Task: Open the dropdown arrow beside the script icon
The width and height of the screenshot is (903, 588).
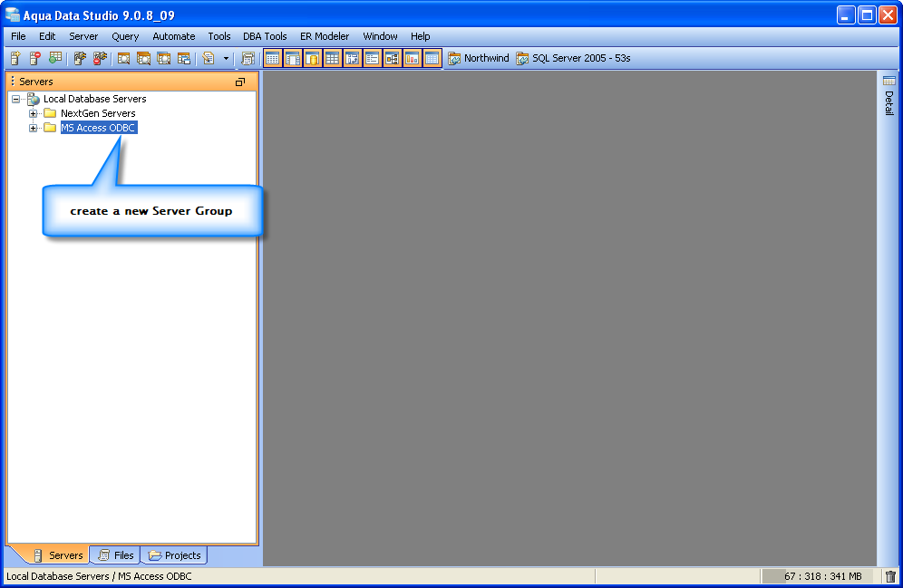Action: click(226, 59)
